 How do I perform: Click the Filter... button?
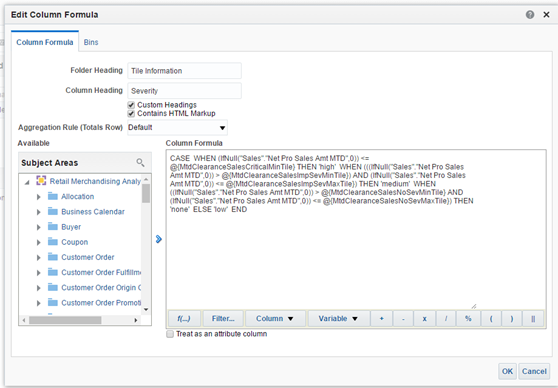click(x=223, y=319)
